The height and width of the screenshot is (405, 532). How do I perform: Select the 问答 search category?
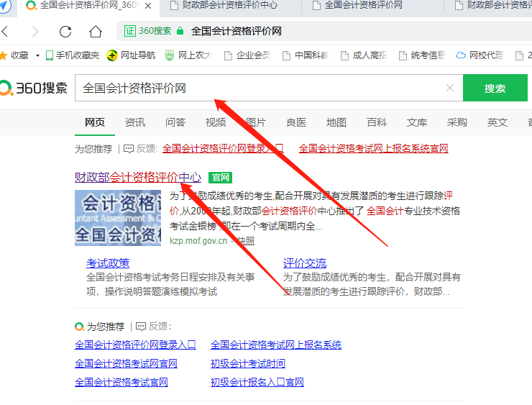pyautogui.click(x=175, y=122)
